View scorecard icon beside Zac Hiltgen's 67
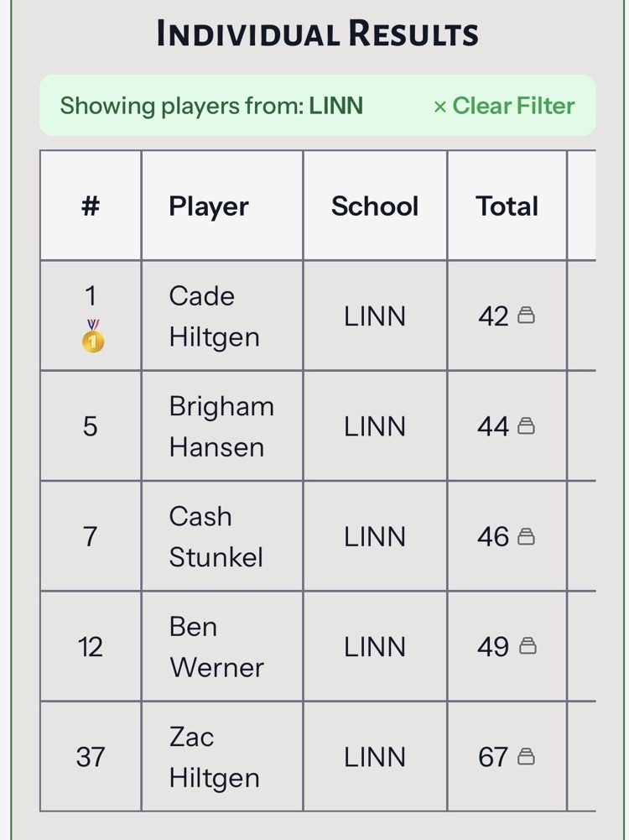The image size is (629, 840). [527, 757]
